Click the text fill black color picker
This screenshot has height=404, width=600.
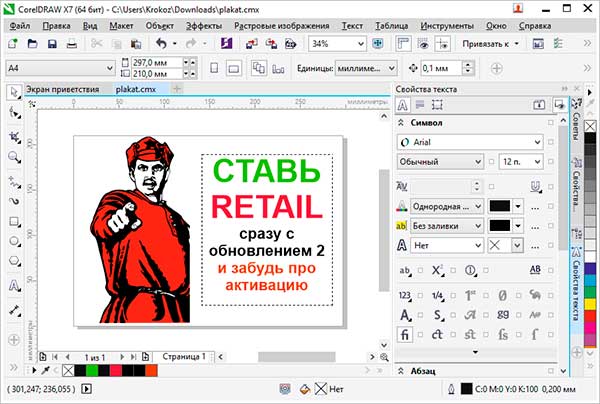pyautogui.click(x=505, y=206)
